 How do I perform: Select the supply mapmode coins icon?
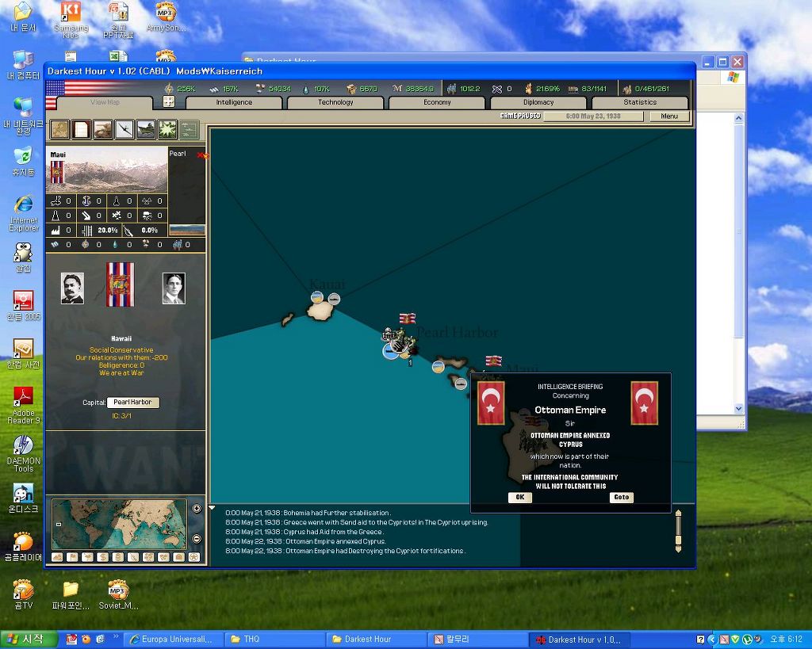click(118, 557)
